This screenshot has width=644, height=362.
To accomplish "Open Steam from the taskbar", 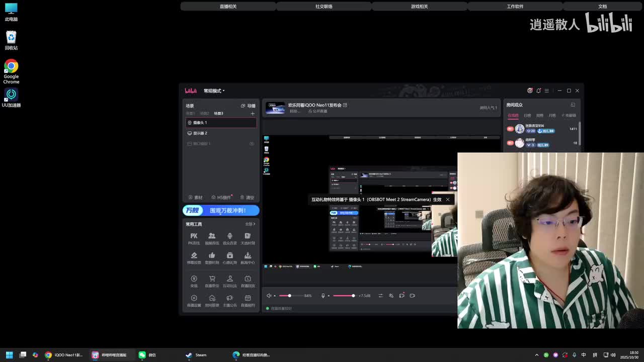I will point(196,355).
